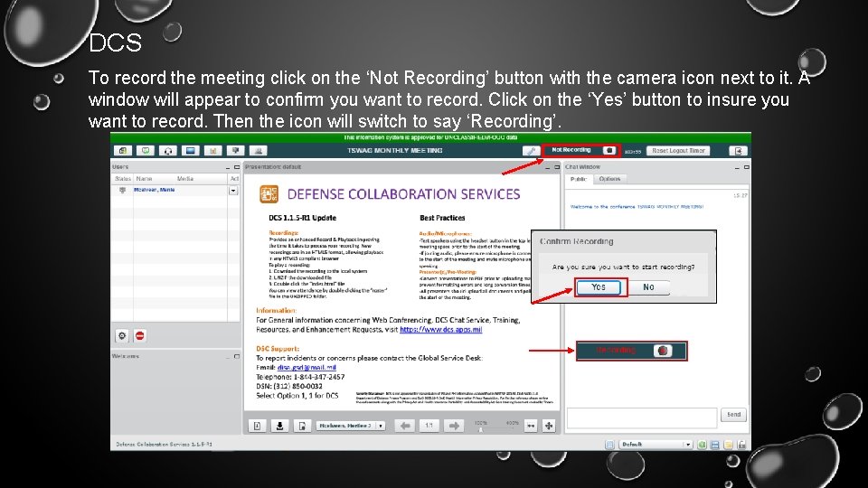Click the blue screen share icon in the toolbar
The height and width of the screenshot is (488, 868).
[x=191, y=151]
